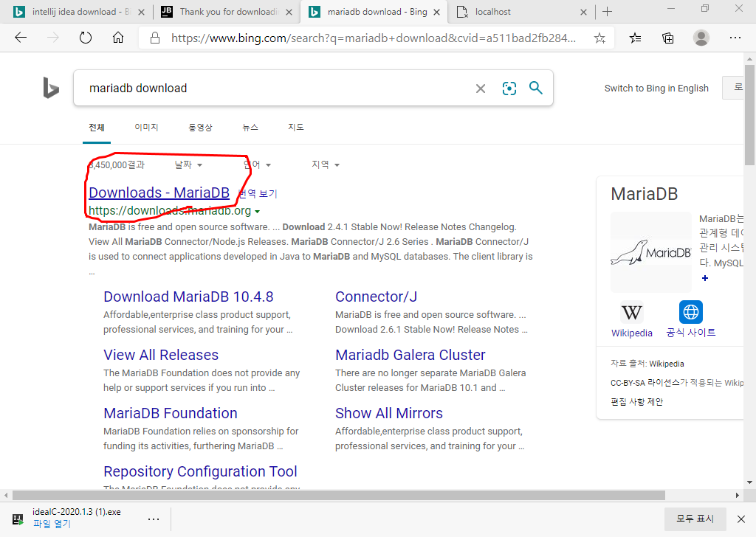Click the 편집 사항 제안 link

pos(636,402)
